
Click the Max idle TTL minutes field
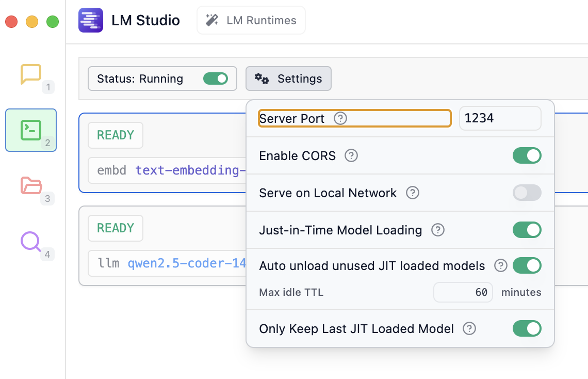(x=463, y=292)
